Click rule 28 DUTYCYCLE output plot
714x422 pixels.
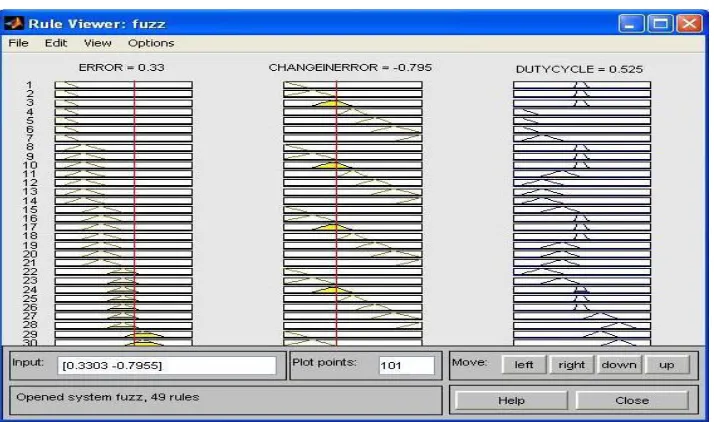click(x=582, y=325)
